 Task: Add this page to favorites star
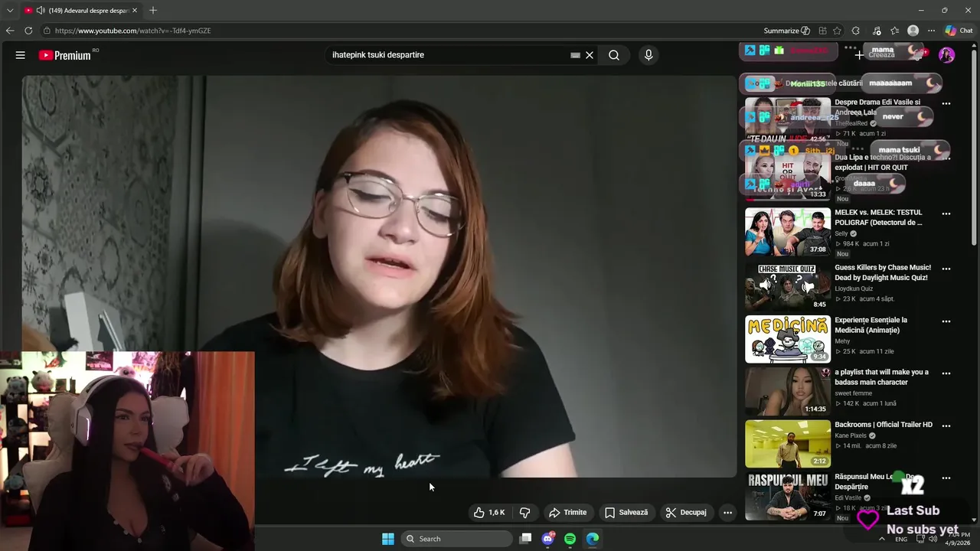tap(838, 31)
